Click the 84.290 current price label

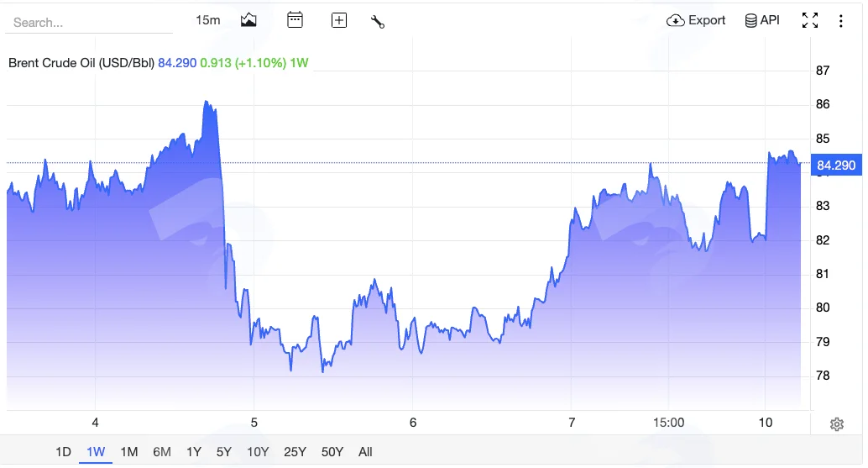click(836, 165)
